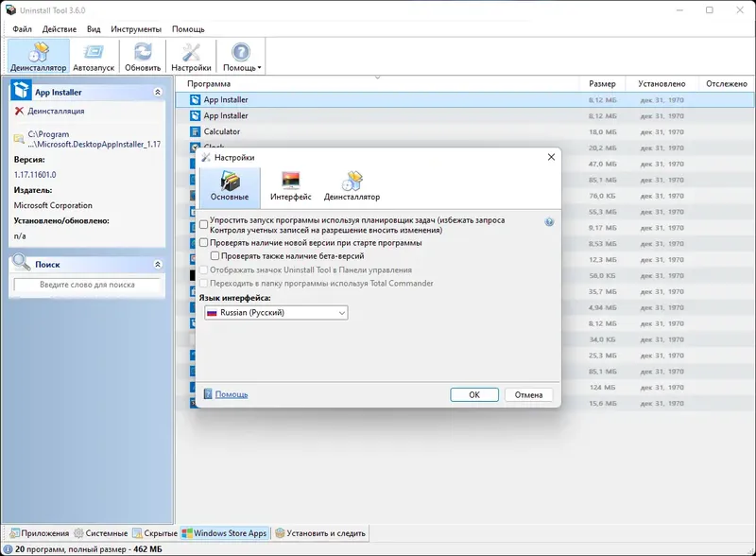Click the disabled Total Commander folder checkbox
The width and height of the screenshot is (756, 556).
click(x=204, y=283)
